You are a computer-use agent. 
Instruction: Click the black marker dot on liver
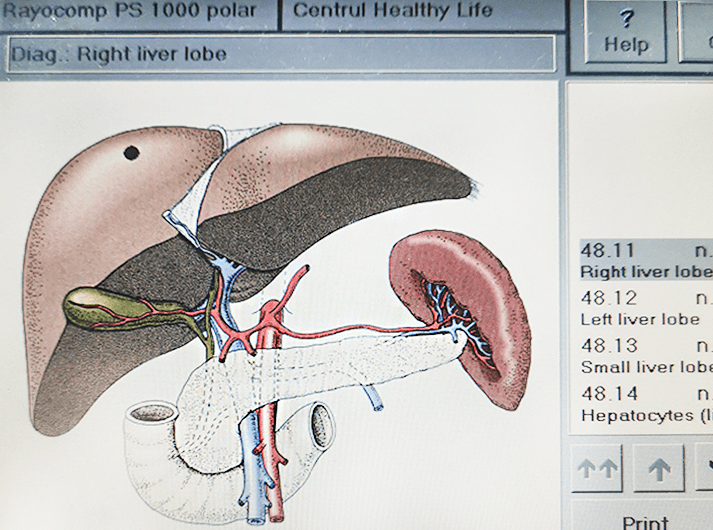coord(131,153)
